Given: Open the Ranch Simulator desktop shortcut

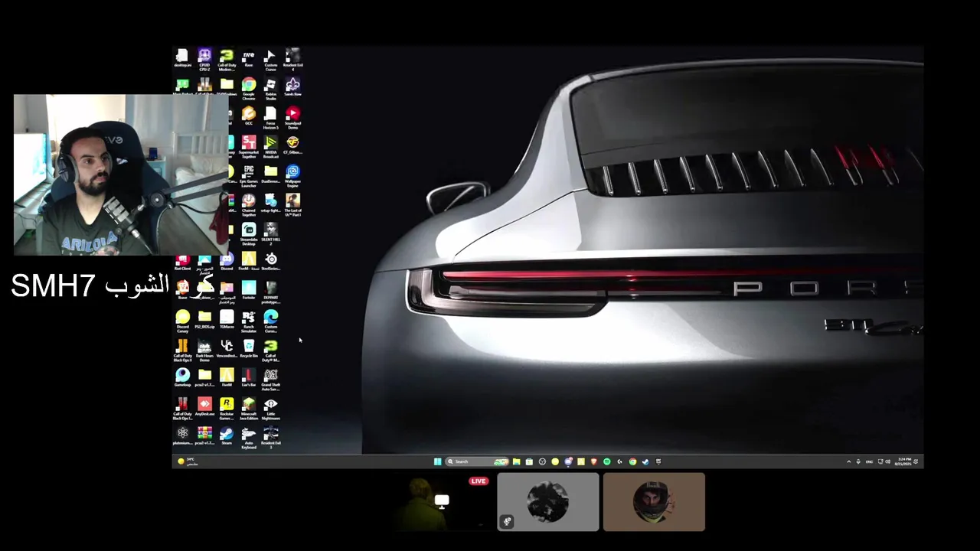Looking at the screenshot, I should point(249,322).
